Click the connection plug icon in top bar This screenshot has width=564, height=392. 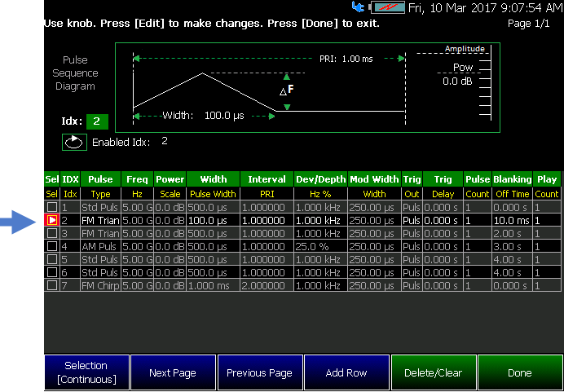359,7
